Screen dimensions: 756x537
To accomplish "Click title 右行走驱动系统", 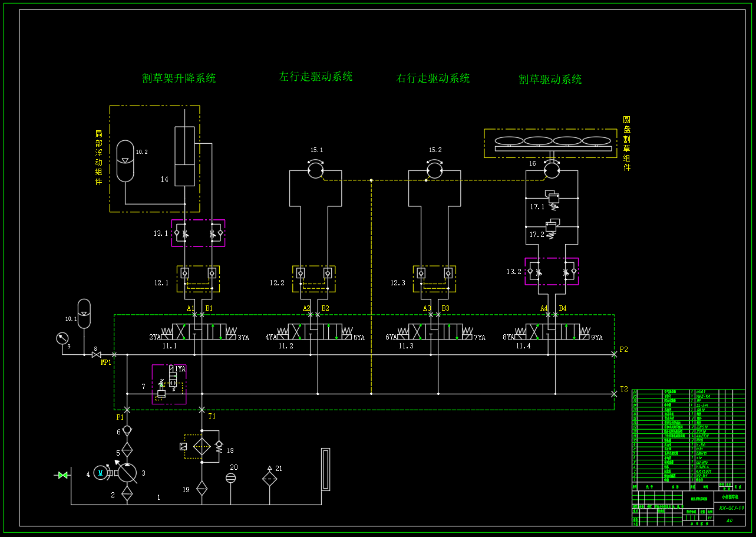I will click(433, 78).
